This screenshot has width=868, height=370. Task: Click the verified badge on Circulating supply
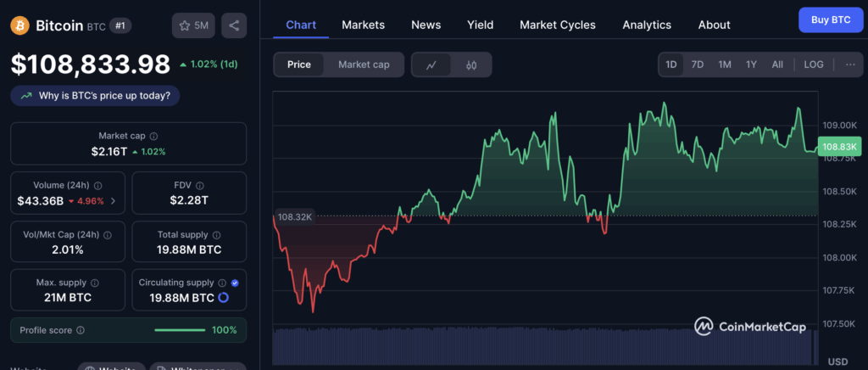[235, 283]
